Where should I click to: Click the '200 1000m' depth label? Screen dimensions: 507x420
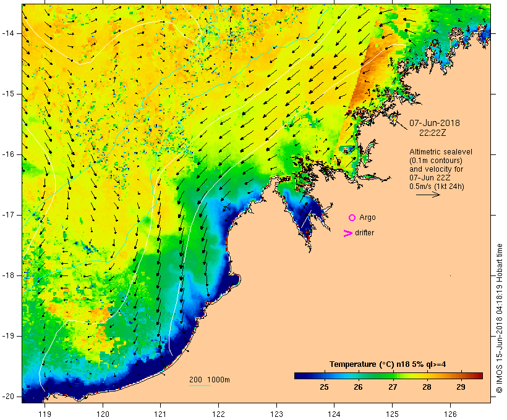pos(210,380)
